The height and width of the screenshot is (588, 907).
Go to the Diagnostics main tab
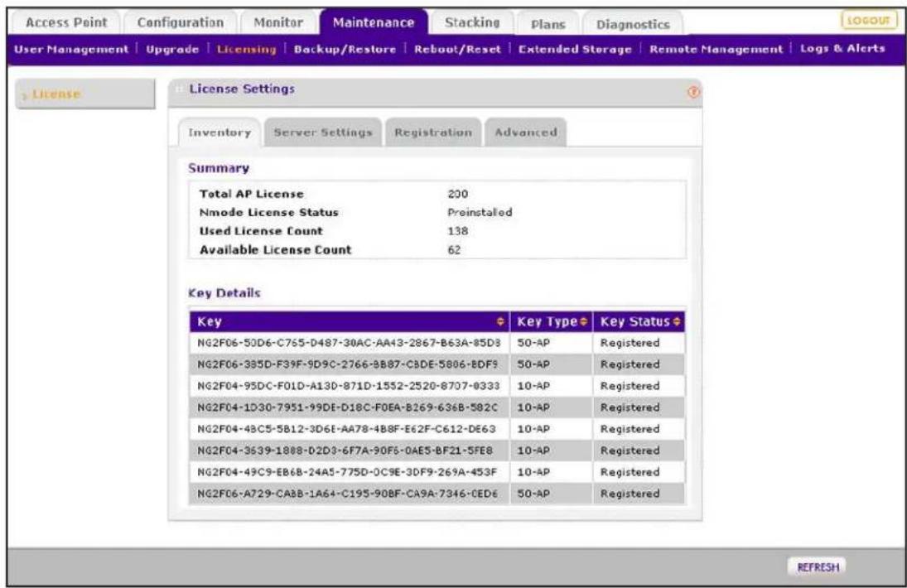633,24
